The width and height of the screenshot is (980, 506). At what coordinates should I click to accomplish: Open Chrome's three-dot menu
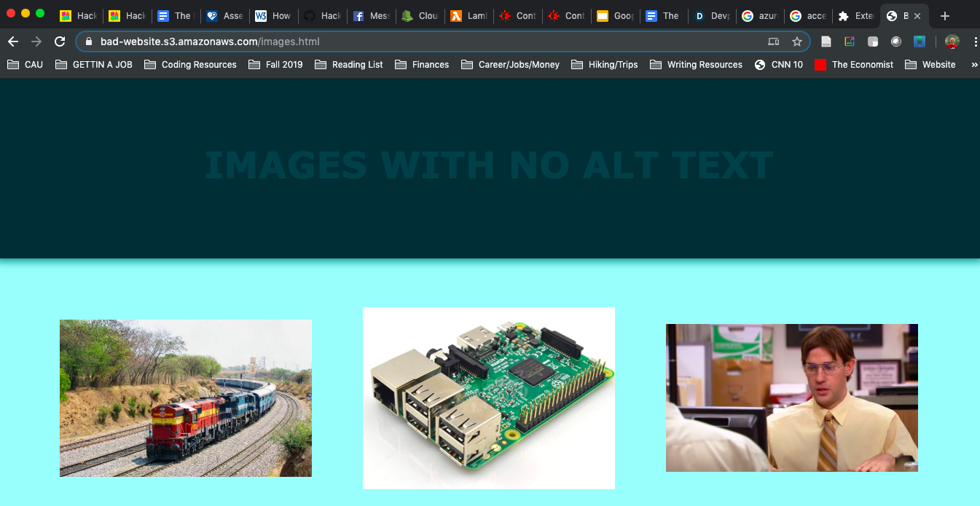tap(975, 41)
